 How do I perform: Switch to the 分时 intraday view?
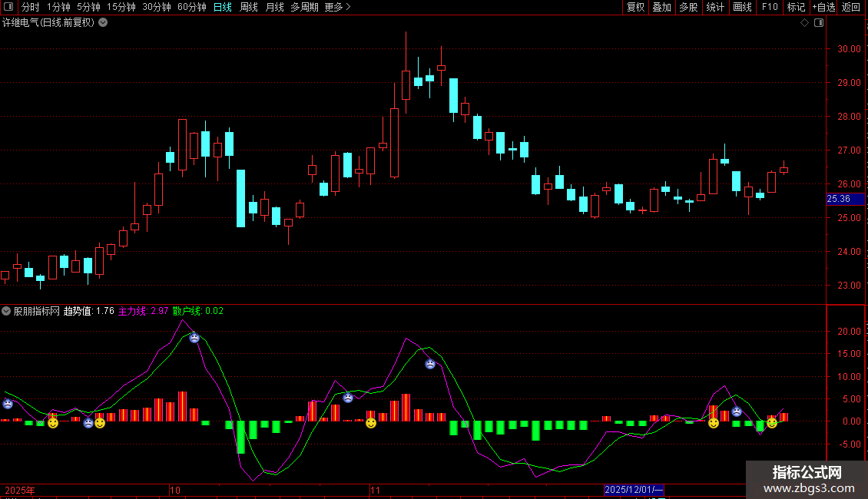coord(31,7)
